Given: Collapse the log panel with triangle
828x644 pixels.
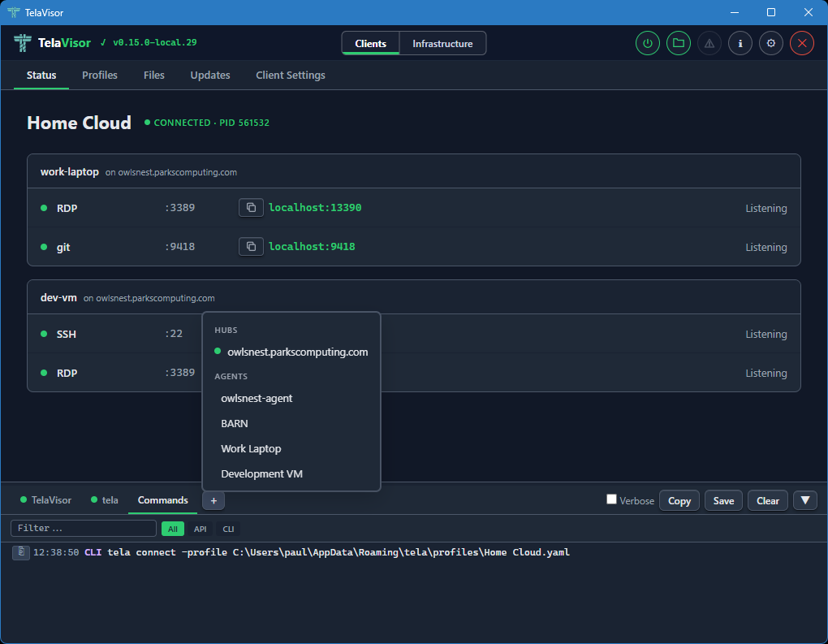Looking at the screenshot, I should point(805,500).
